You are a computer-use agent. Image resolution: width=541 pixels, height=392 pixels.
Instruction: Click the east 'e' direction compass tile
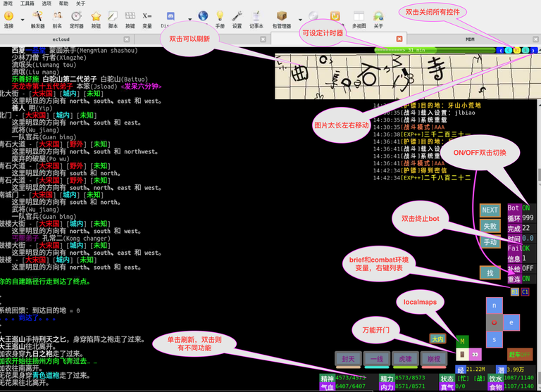click(511, 322)
